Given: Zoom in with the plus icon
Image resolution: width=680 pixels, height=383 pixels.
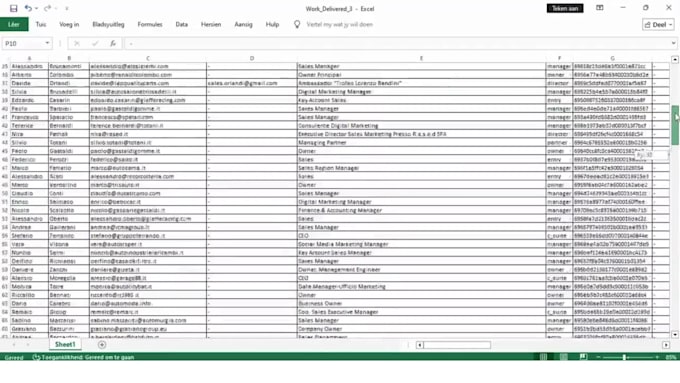Looking at the screenshot, I should [x=657, y=357].
